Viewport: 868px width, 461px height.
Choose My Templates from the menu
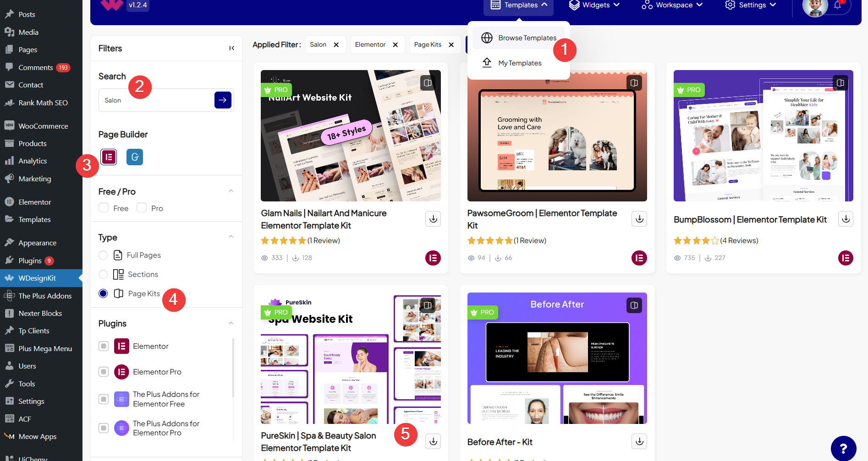click(x=519, y=63)
